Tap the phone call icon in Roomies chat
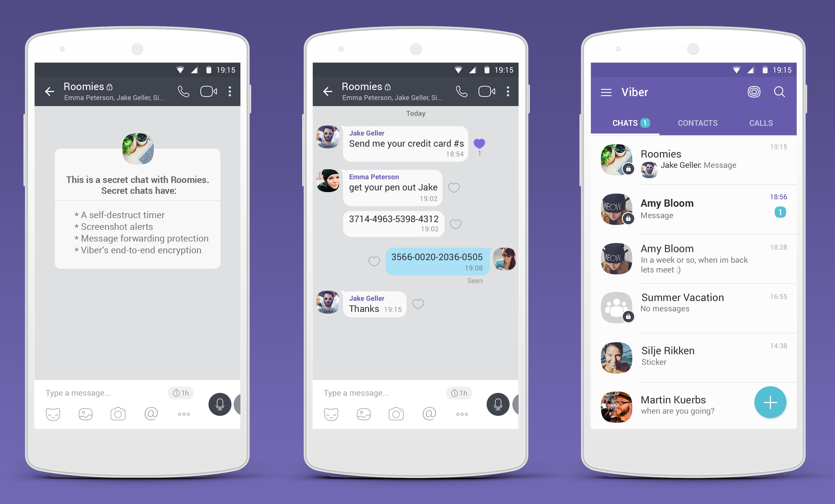This screenshot has width=835, height=504. point(188,92)
